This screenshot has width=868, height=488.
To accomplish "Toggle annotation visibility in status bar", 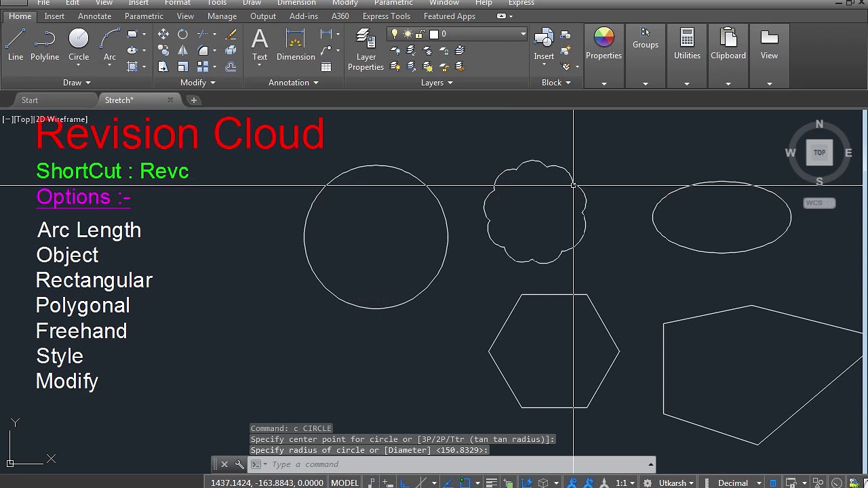I will [x=573, y=483].
